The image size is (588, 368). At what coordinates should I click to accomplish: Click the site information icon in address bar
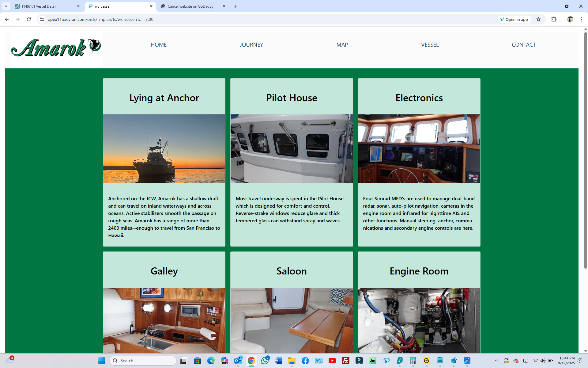point(42,19)
